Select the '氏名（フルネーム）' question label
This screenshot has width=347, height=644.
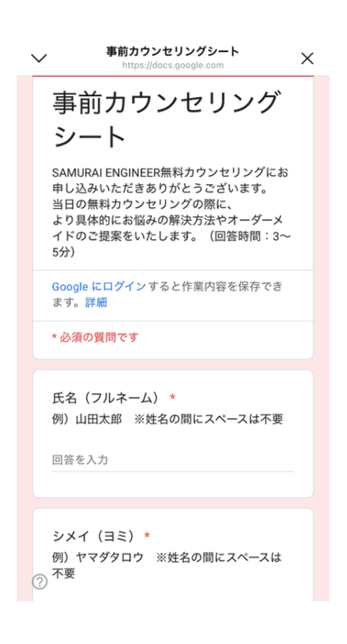point(106,397)
